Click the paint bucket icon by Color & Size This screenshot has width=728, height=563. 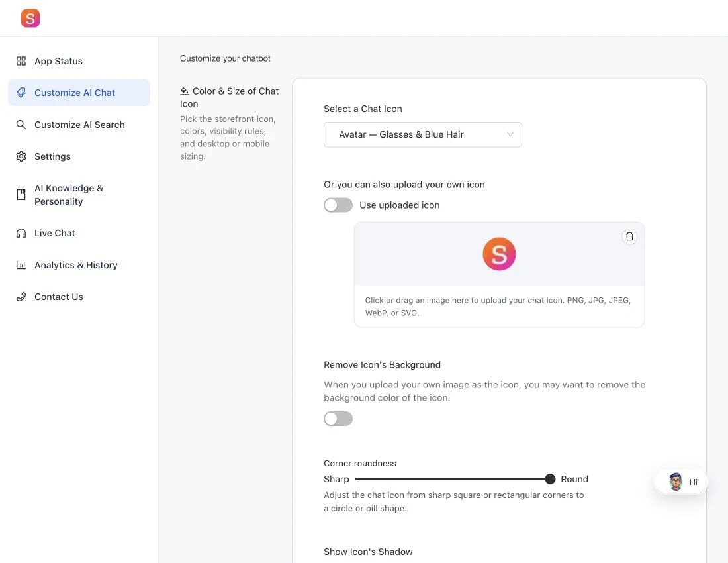pyautogui.click(x=185, y=91)
